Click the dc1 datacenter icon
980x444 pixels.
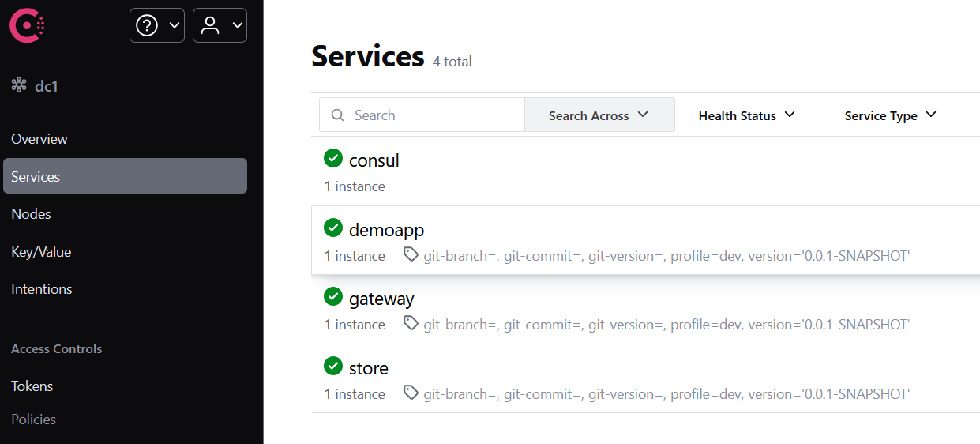[19, 85]
